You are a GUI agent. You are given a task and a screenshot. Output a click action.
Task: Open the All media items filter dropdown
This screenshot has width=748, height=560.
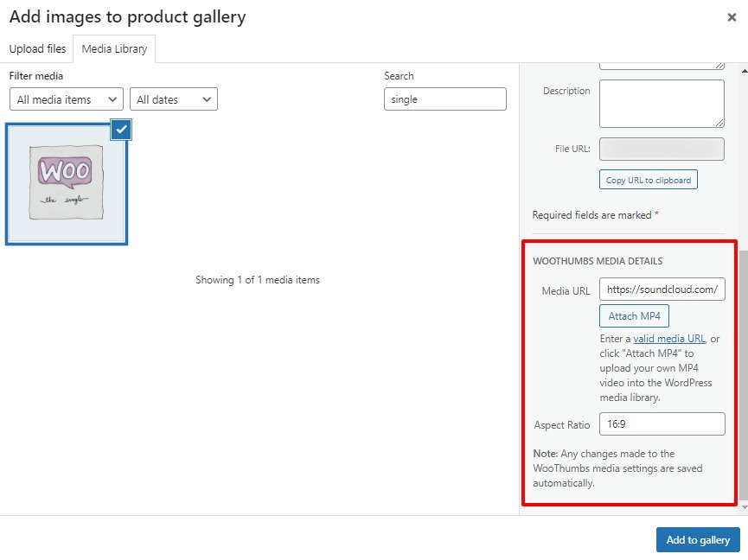65,99
